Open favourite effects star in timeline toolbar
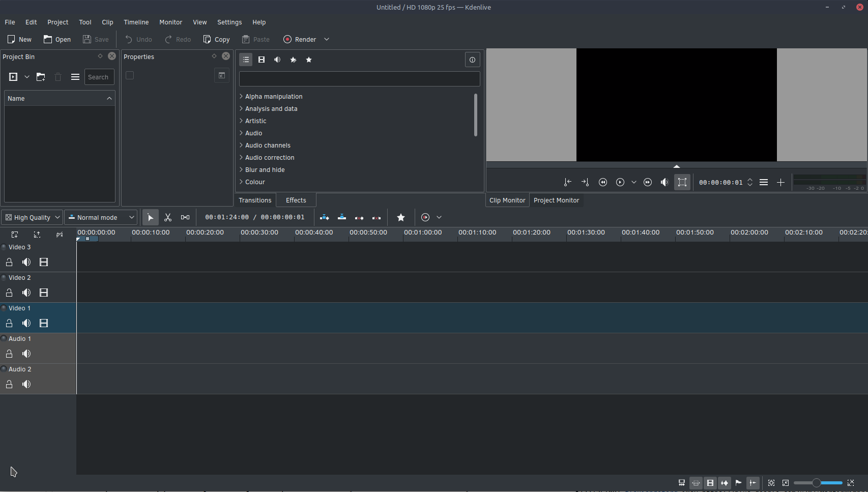Viewport: 868px width, 492px height. point(401,217)
